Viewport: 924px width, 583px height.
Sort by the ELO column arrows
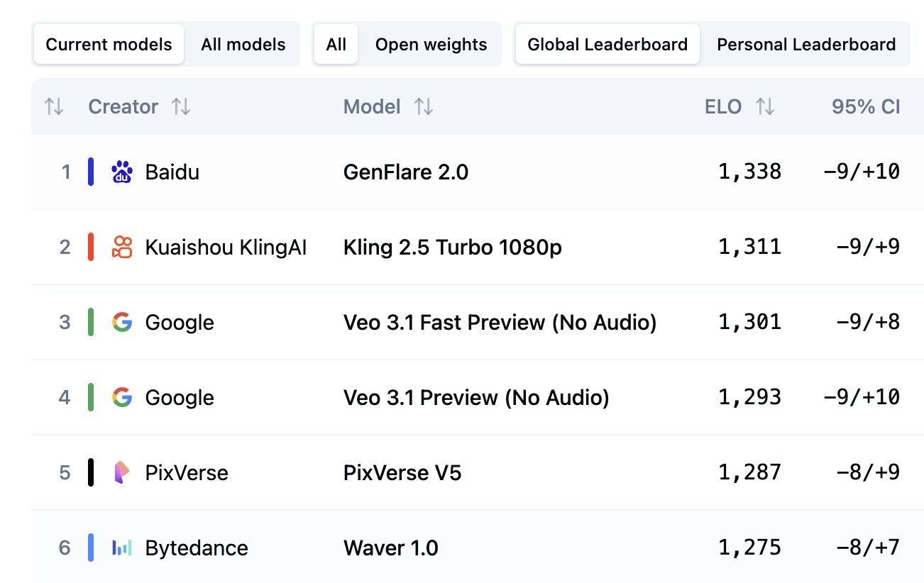[765, 107]
